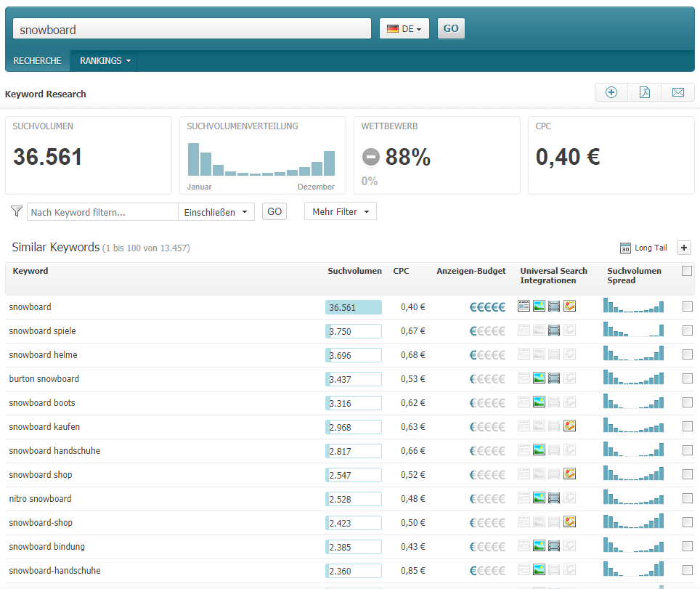Click the news integration icon for snowboard
This screenshot has width=700, height=589.
(x=524, y=306)
